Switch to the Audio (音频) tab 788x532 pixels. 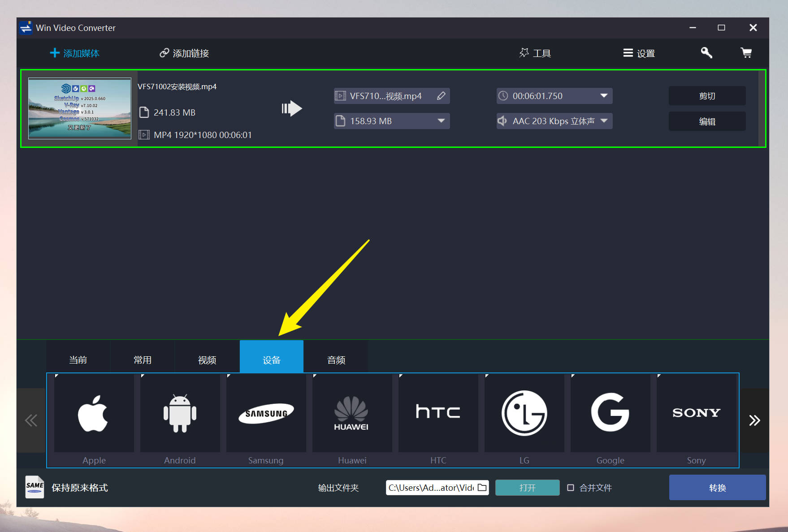coord(336,360)
